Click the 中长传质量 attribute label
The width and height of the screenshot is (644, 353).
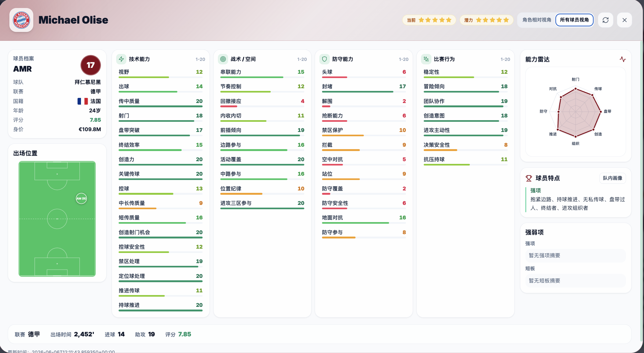point(132,203)
